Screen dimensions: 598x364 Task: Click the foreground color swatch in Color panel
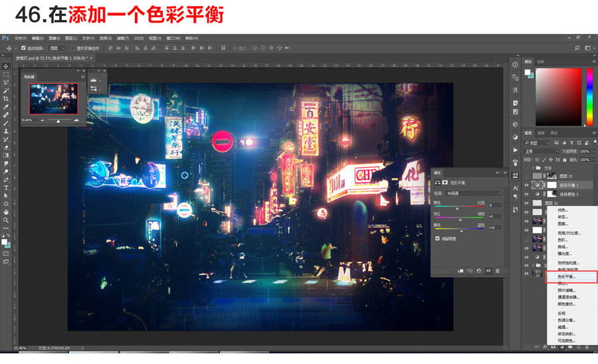[528, 72]
